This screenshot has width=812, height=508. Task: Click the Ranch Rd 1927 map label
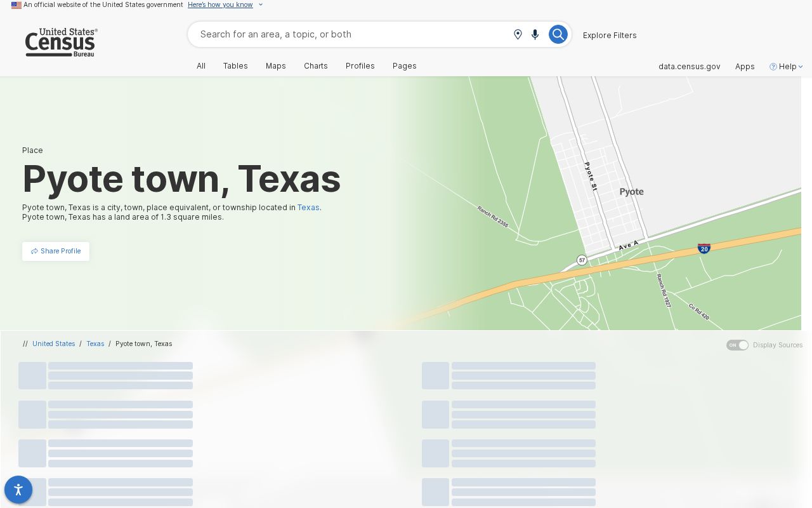tap(664, 291)
